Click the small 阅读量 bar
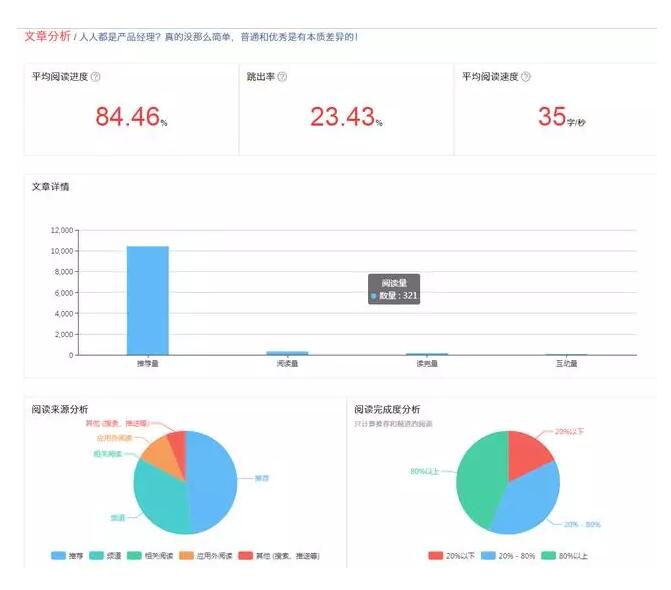 [287, 352]
